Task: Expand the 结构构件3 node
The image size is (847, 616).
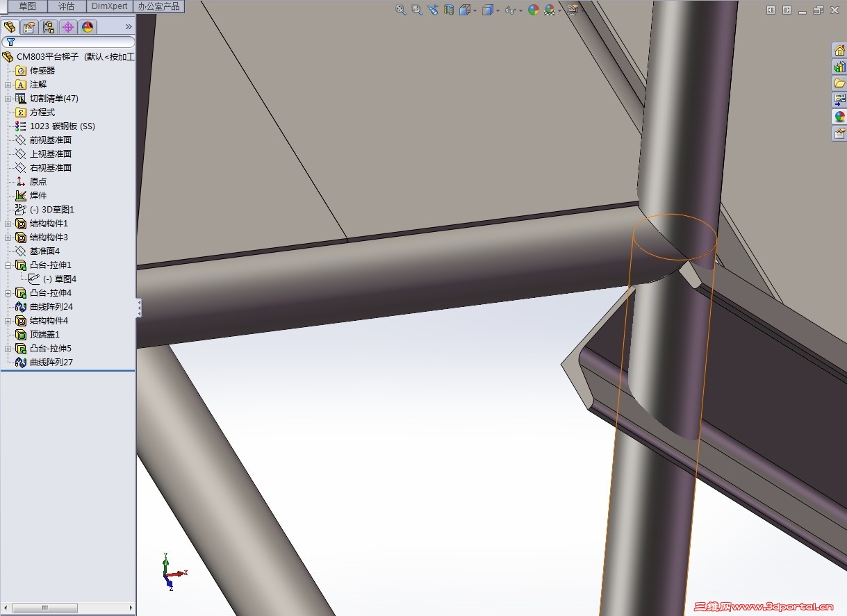Action: click(x=8, y=238)
